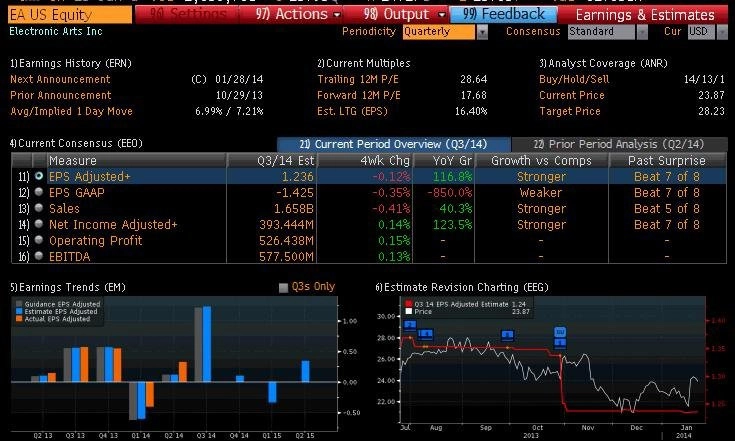Open 5) Earnings Trends (EM)
735x441 pixels.
pyautogui.click(x=68, y=287)
